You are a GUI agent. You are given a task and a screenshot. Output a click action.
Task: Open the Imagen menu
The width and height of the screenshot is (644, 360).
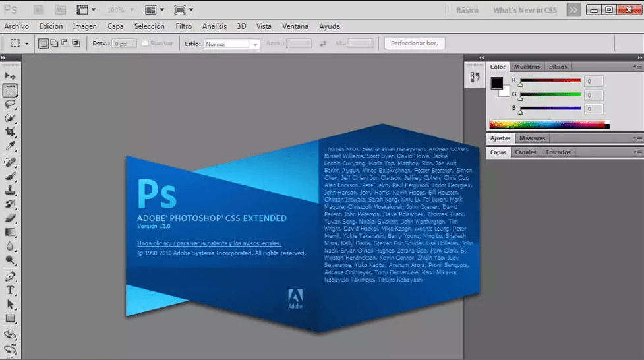click(84, 26)
